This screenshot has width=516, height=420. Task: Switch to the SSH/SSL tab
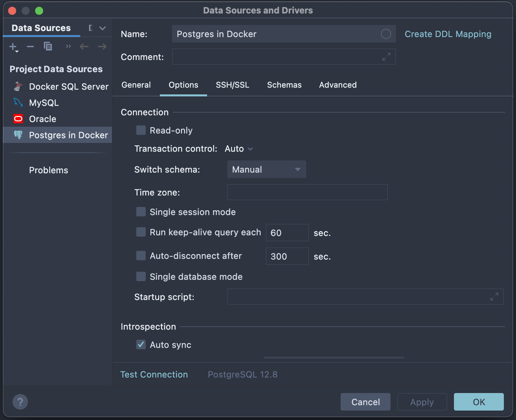click(232, 85)
